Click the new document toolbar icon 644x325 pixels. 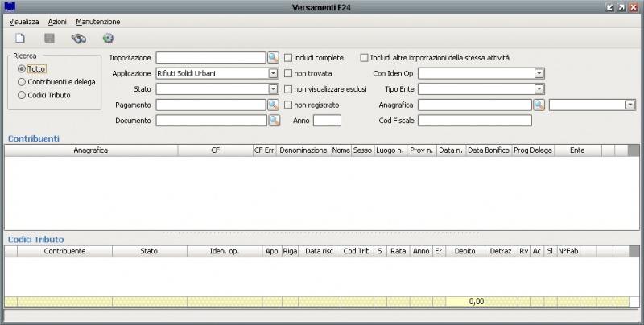pyautogui.click(x=21, y=38)
